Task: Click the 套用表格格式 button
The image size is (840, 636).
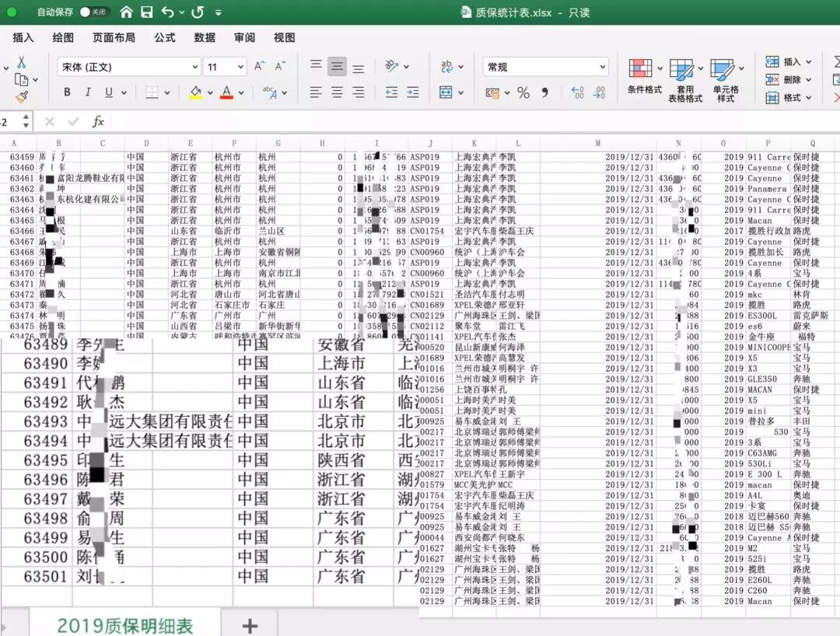Action: (x=685, y=80)
